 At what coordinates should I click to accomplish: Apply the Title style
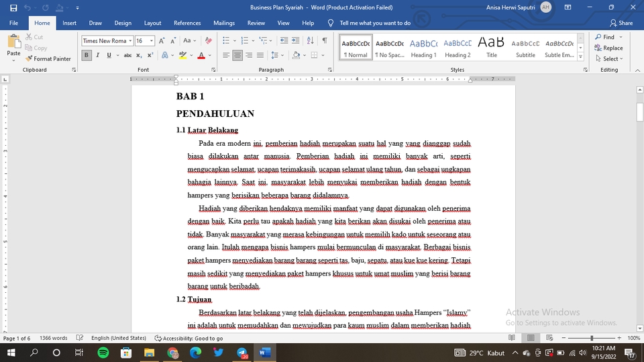(x=491, y=47)
